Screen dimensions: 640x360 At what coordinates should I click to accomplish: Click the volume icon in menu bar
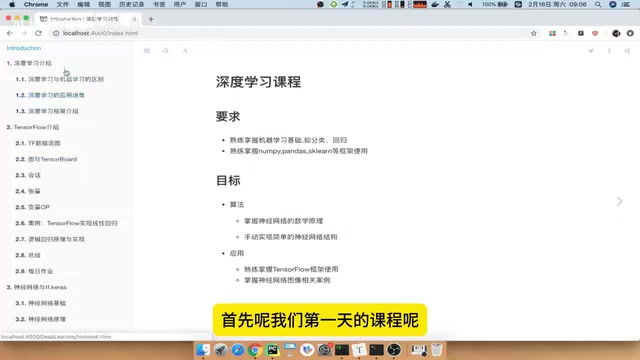click(470, 4)
